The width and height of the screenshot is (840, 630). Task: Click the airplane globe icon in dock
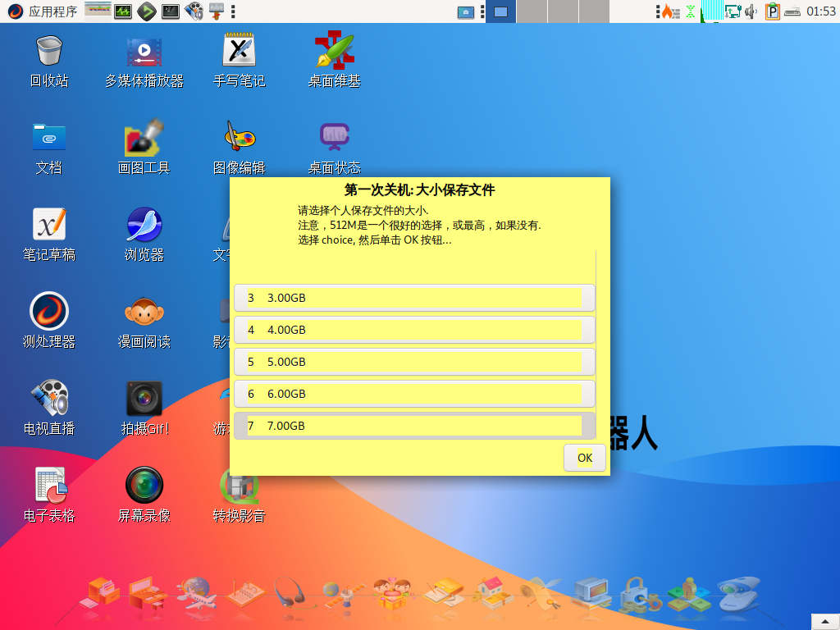[x=196, y=594]
